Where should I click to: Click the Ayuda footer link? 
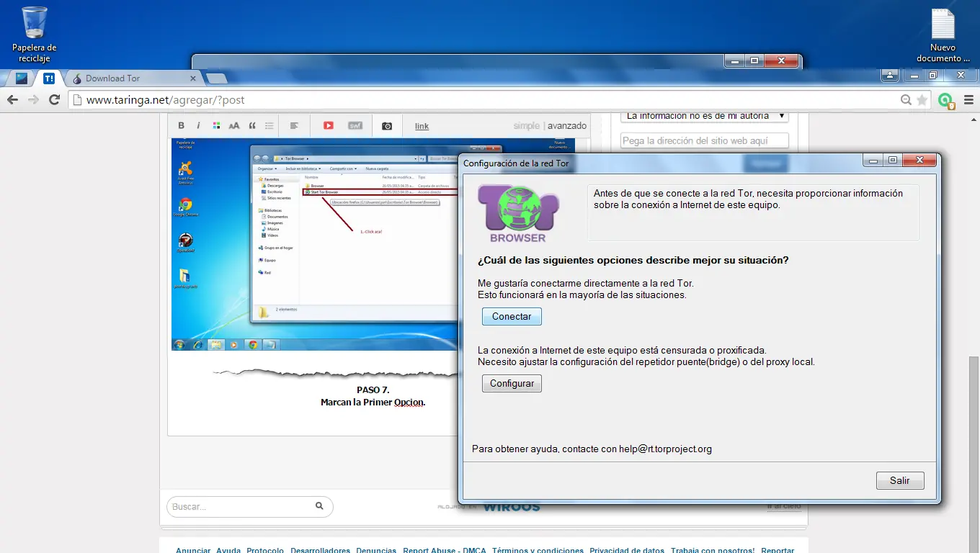pyautogui.click(x=228, y=551)
